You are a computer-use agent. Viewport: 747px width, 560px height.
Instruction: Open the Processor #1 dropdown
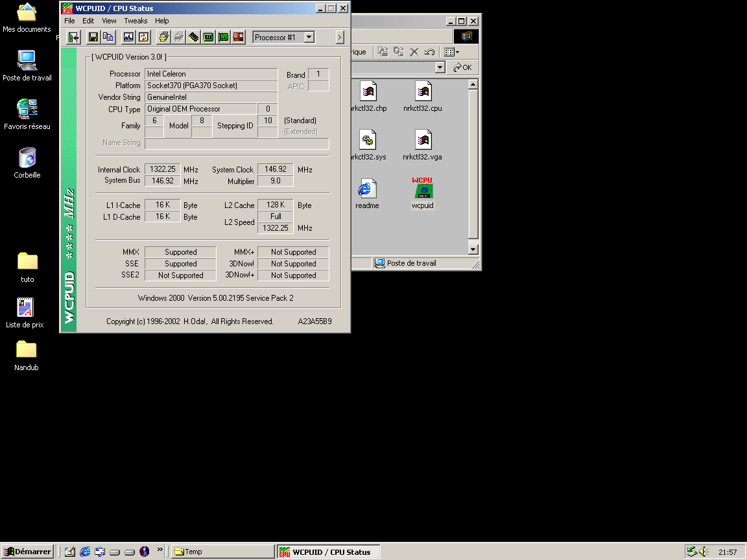pos(309,37)
